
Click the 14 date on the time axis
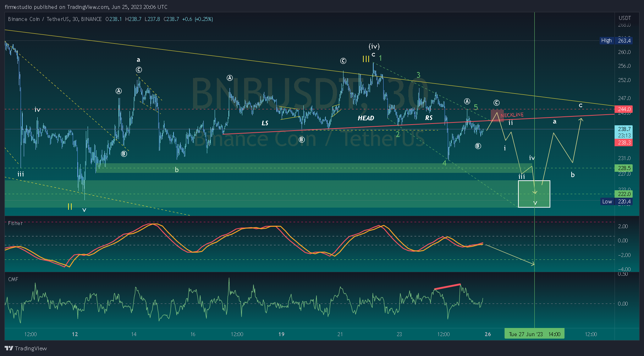134,334
